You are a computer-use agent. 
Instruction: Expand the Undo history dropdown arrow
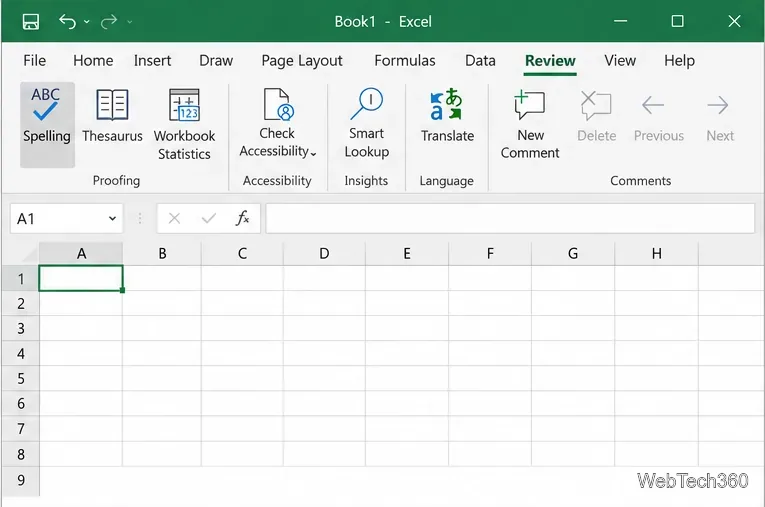87,21
